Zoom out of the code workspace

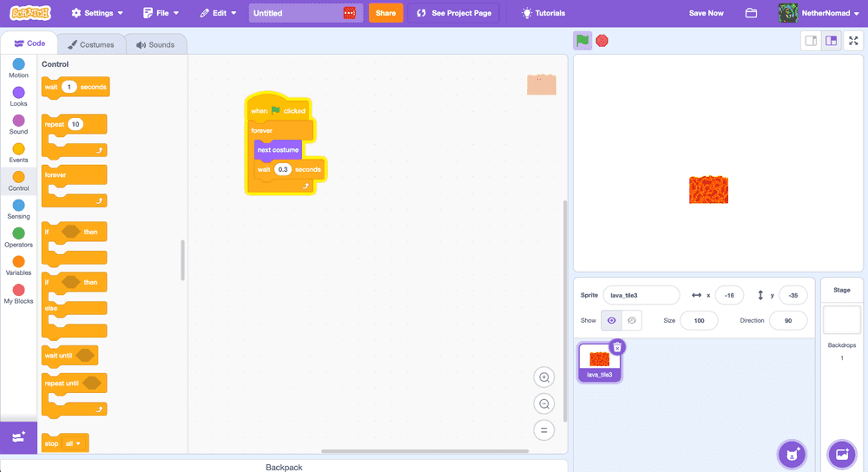pyautogui.click(x=544, y=403)
